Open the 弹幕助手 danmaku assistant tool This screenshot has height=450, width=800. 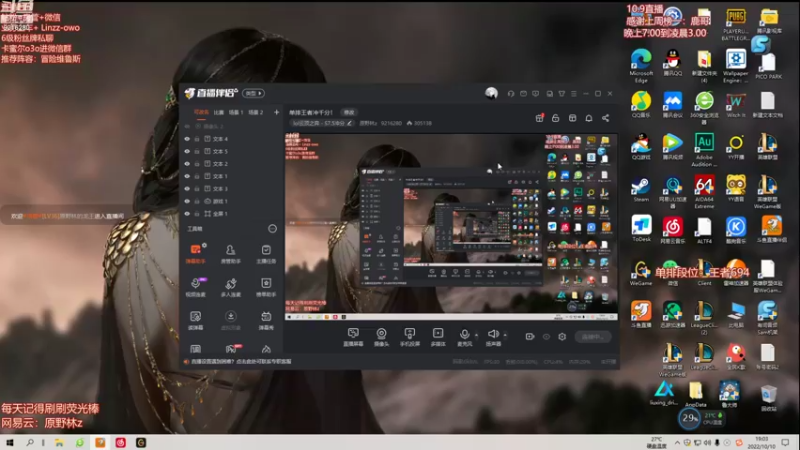[x=195, y=253]
